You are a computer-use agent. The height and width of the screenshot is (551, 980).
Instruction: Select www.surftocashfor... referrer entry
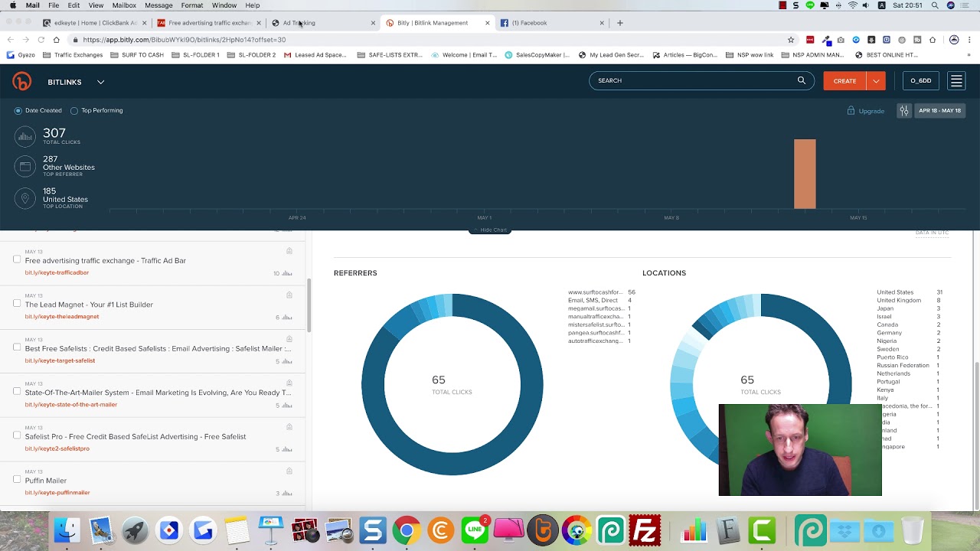[x=595, y=292]
